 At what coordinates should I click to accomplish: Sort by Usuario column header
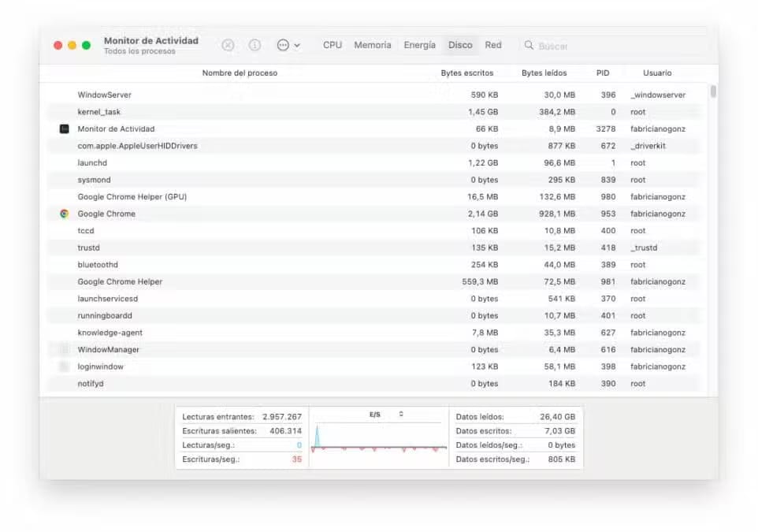[657, 73]
